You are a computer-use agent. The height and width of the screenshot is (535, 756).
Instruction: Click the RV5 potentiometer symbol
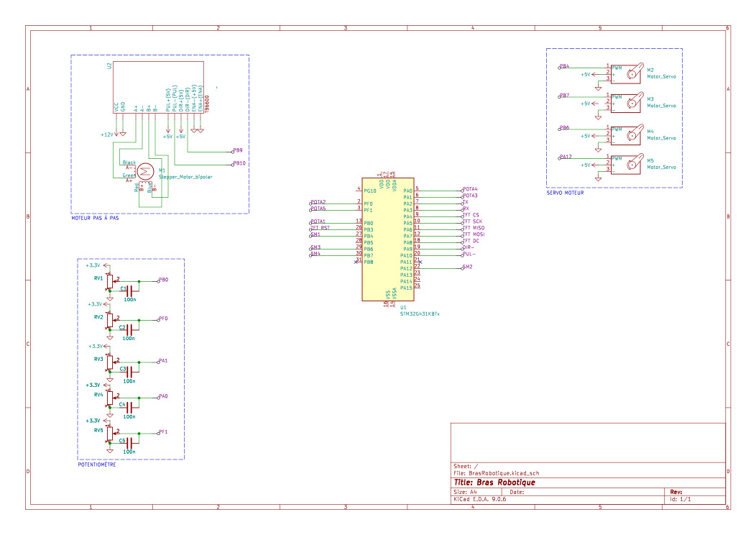coord(109,432)
